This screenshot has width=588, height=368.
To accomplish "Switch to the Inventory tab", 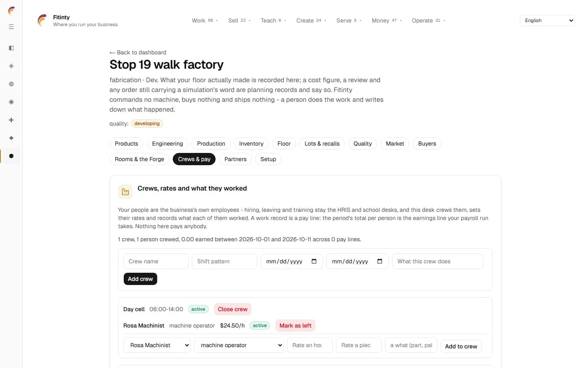I will (251, 144).
